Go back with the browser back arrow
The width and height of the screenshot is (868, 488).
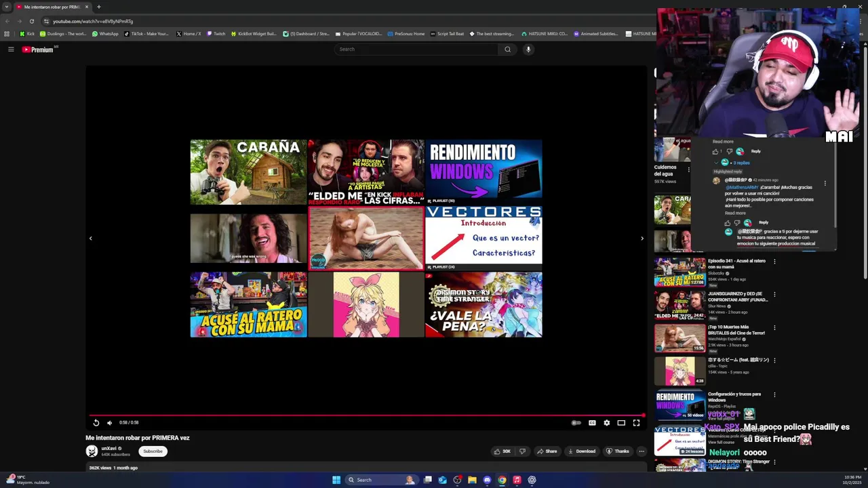click(7, 21)
